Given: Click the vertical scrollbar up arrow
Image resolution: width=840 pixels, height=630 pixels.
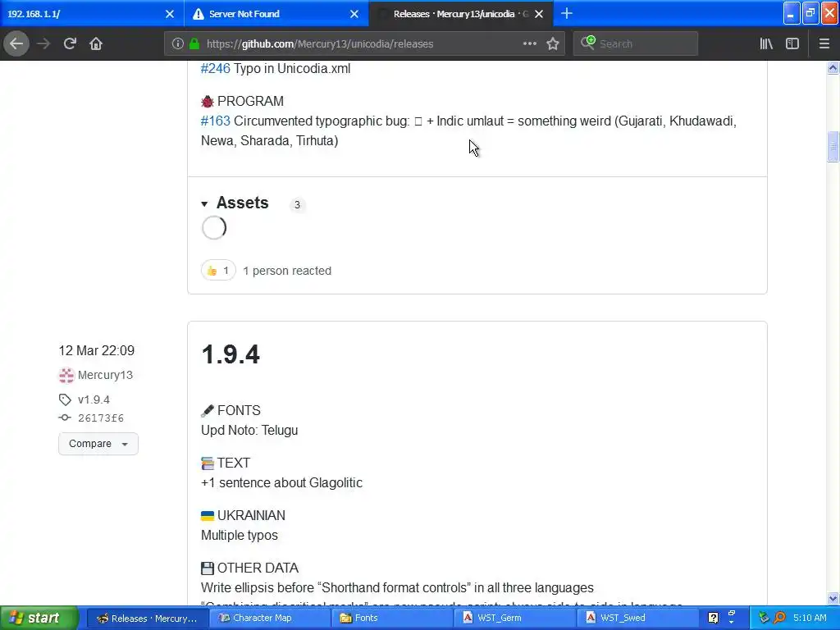Looking at the screenshot, I should pyautogui.click(x=833, y=67).
